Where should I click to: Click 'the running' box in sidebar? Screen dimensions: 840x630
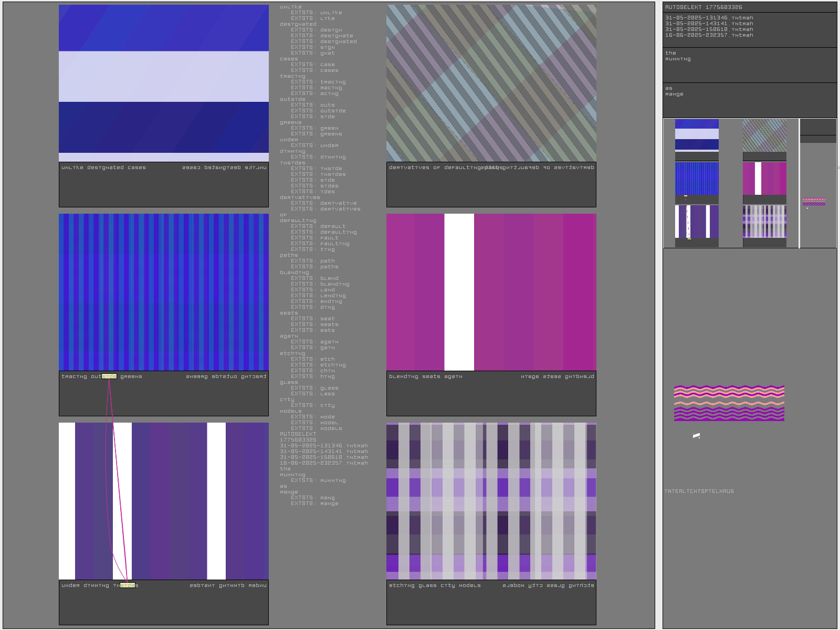click(749, 65)
